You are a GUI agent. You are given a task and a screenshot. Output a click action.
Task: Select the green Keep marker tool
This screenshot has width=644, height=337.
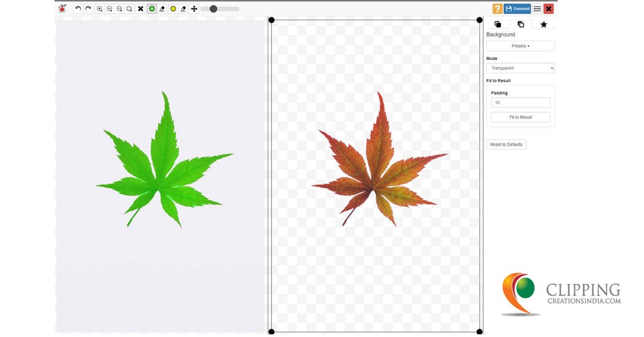point(151,9)
